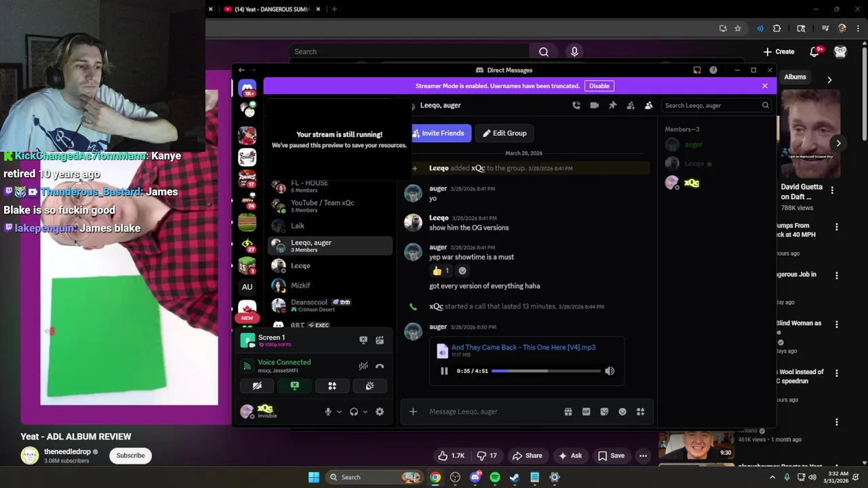Click Add Friends to DM icon
The width and height of the screenshot is (868, 488).
(x=631, y=105)
